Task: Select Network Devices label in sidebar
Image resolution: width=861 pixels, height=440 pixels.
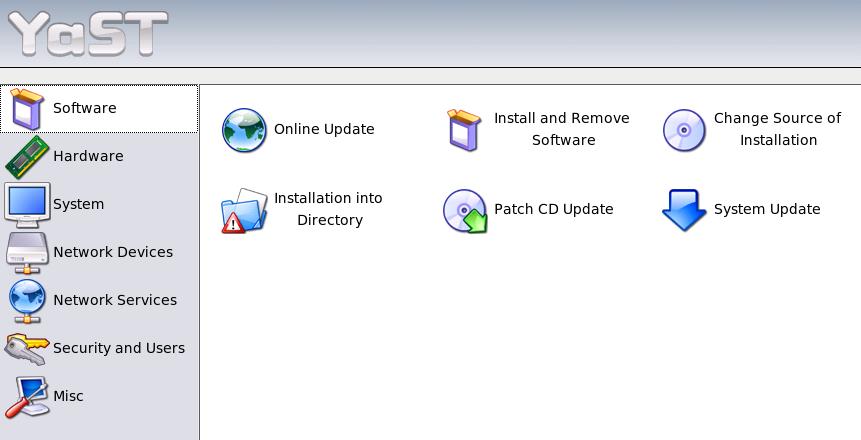Action: pyautogui.click(x=113, y=252)
